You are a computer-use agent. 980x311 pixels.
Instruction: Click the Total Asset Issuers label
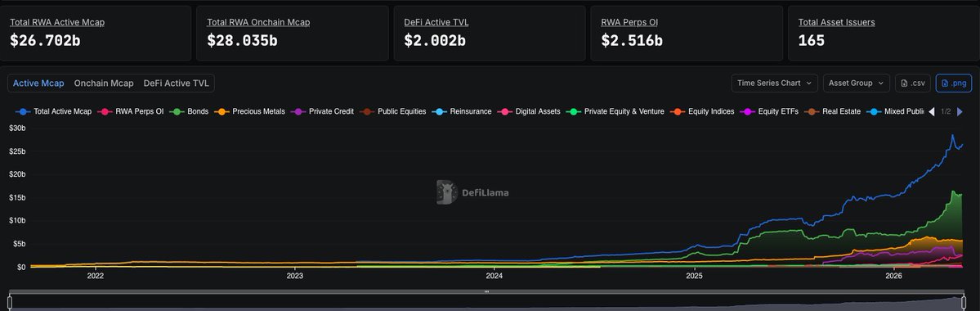pos(836,22)
